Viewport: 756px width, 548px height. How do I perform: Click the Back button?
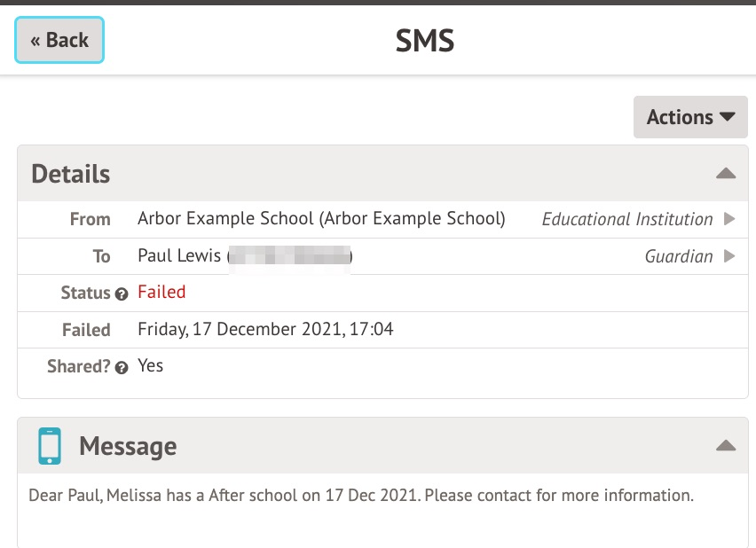tap(59, 40)
